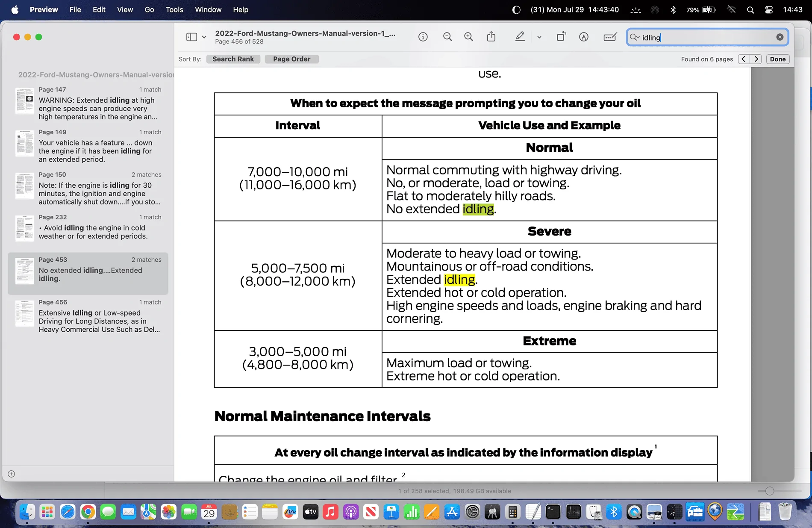
Task: Open the Page 456 search result
Action: tap(88, 316)
